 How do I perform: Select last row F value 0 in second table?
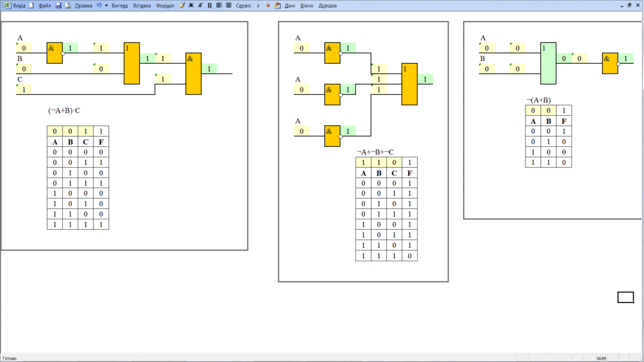click(x=409, y=256)
